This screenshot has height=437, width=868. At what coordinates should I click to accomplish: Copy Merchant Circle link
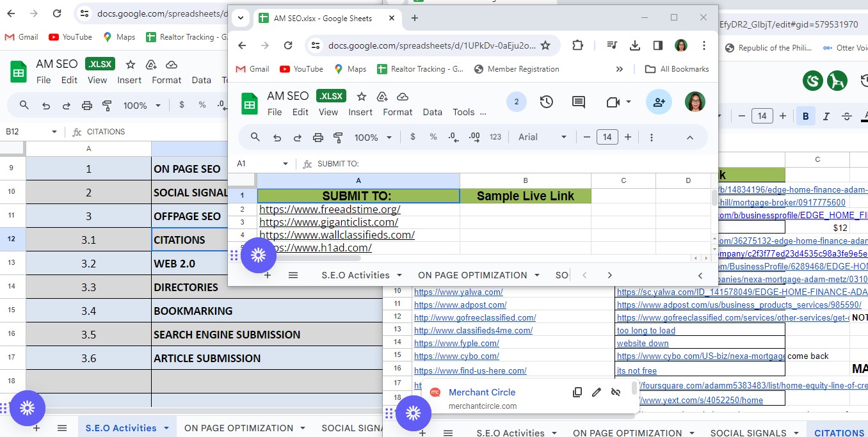tap(577, 392)
